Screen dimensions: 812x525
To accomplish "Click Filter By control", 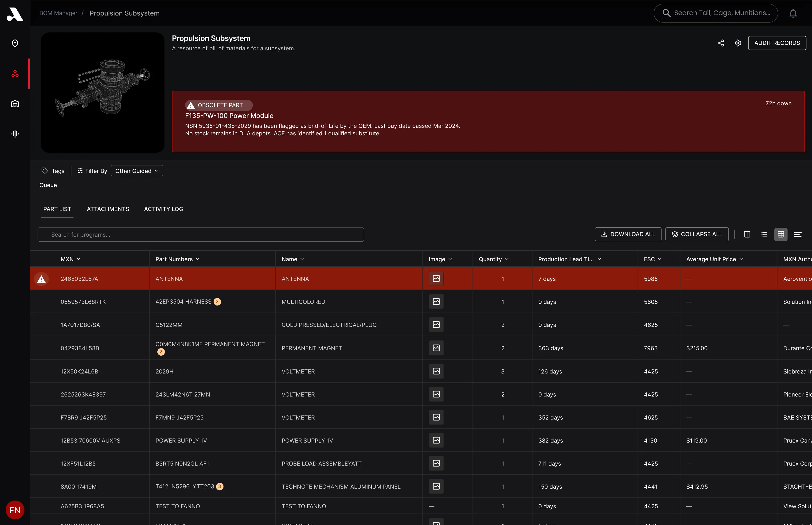I will [92, 171].
